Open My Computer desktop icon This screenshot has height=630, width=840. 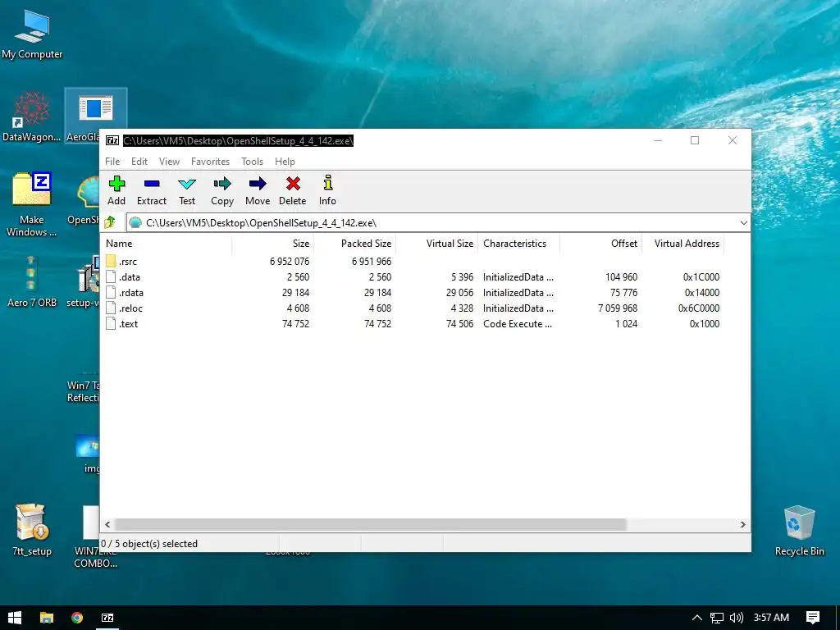[x=32, y=25]
